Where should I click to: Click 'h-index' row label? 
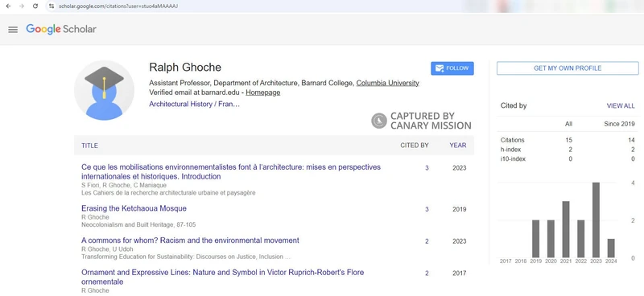pos(510,150)
